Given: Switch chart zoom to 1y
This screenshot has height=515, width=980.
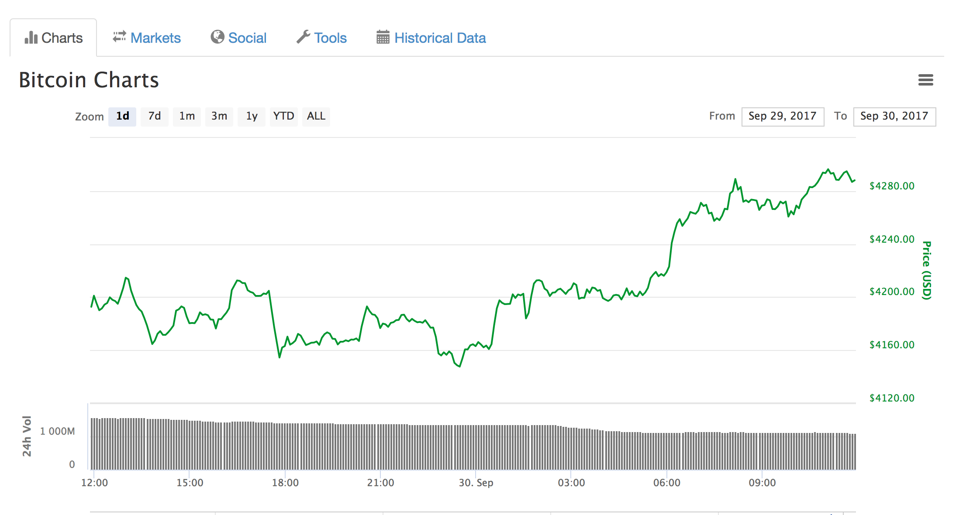Looking at the screenshot, I should pos(252,116).
